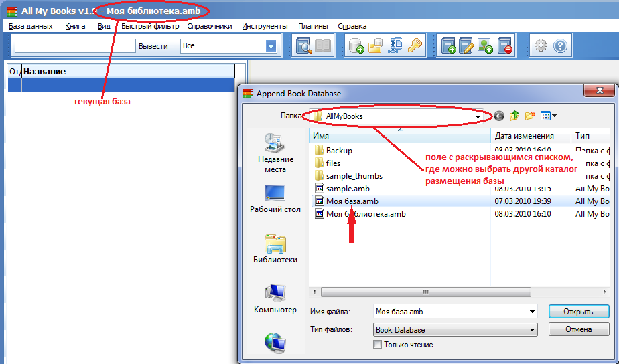Open the Инструменты menu

pyautogui.click(x=265, y=26)
